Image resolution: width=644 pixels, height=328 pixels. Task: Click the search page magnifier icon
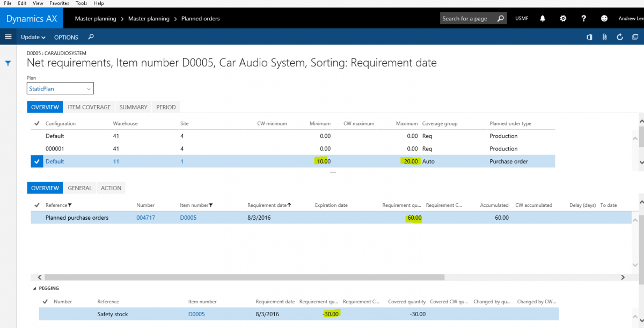click(x=500, y=18)
